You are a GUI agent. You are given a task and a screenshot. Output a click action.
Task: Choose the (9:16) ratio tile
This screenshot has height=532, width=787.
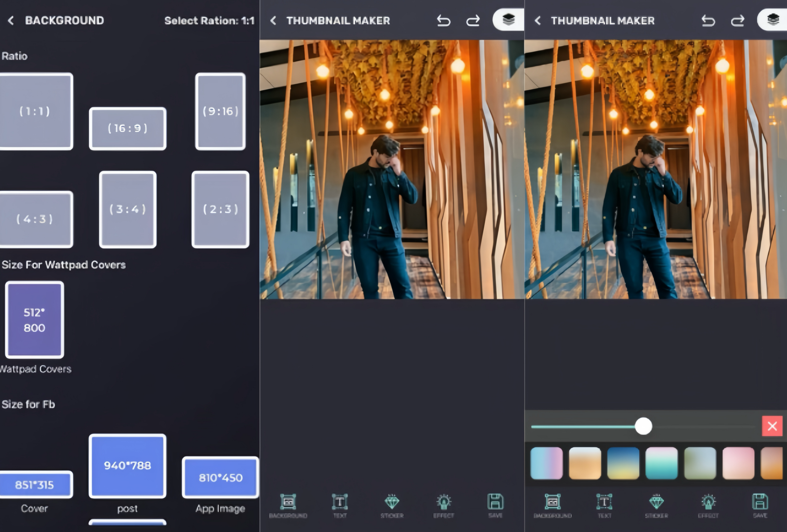point(220,111)
